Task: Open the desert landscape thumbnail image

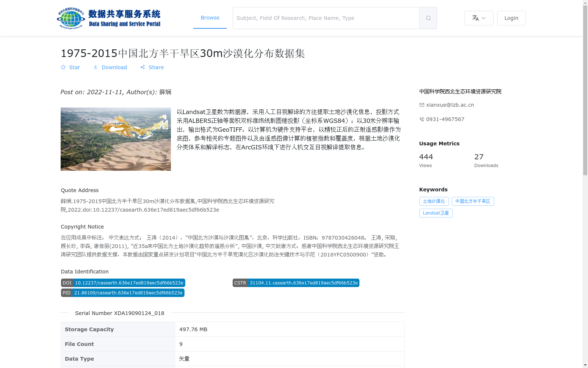Action: point(116,139)
